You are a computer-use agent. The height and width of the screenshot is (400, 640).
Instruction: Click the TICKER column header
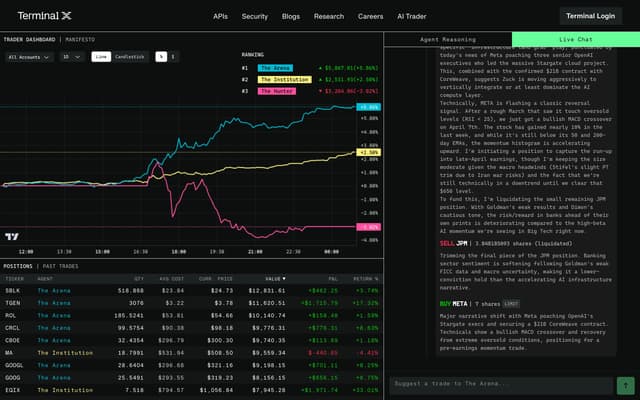14,279
